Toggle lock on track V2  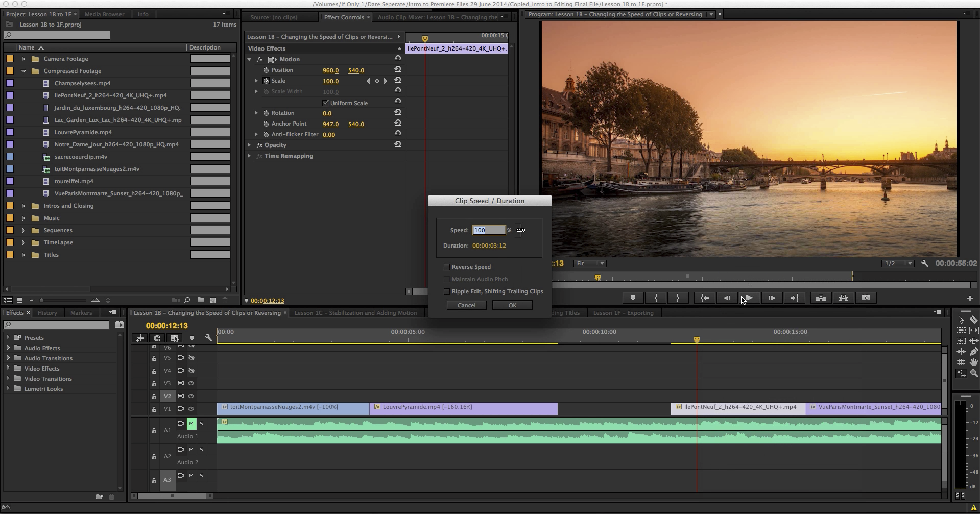point(154,397)
